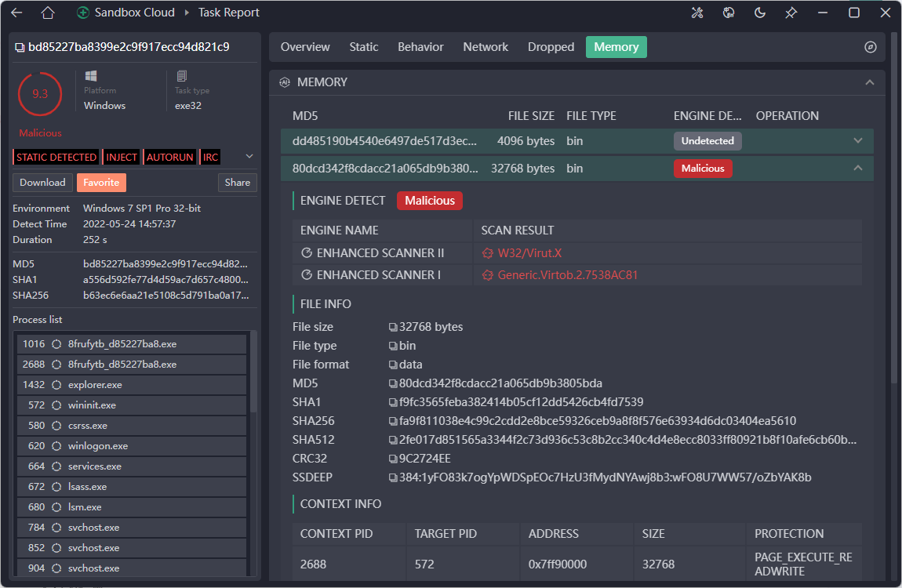Copy task hash bd85227ba8399e2c9f917ecc94d821c9
This screenshot has height=588, width=902.
[x=20, y=47]
